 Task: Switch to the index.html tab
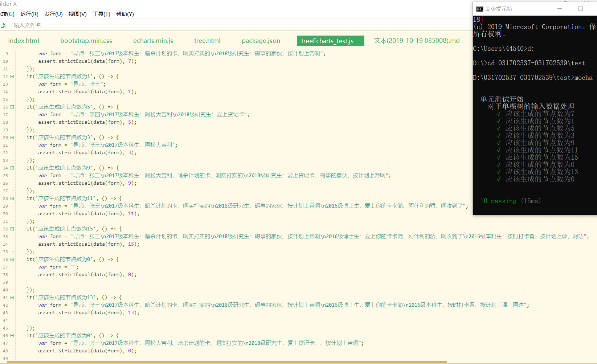tap(24, 41)
